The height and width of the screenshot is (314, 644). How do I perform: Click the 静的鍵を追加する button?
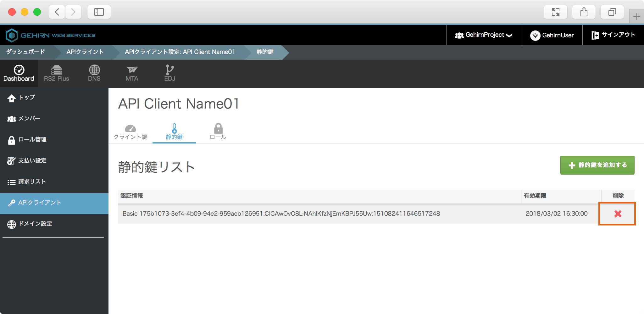point(597,165)
